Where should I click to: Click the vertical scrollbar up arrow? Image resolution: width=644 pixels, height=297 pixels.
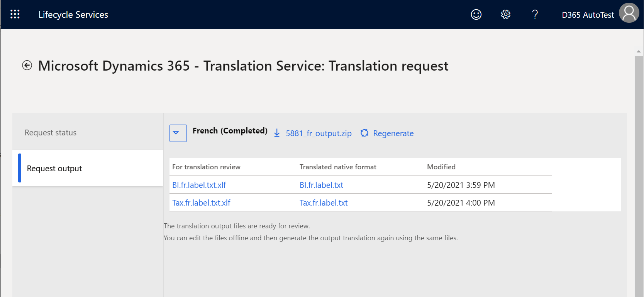[x=639, y=51]
